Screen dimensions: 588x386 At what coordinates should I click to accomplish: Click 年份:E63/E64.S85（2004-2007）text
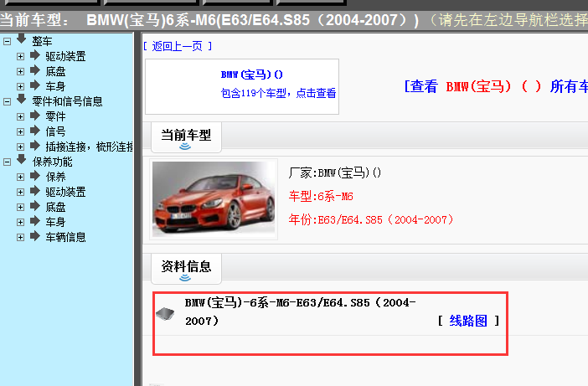[x=371, y=219]
